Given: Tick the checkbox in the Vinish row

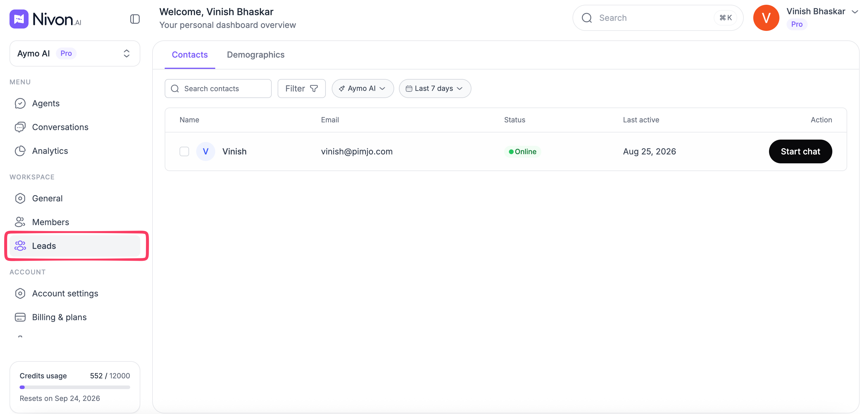Looking at the screenshot, I should pyautogui.click(x=184, y=151).
